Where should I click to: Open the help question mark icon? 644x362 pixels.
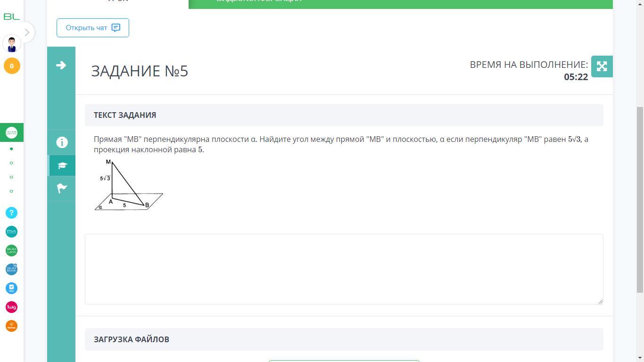tap(11, 213)
